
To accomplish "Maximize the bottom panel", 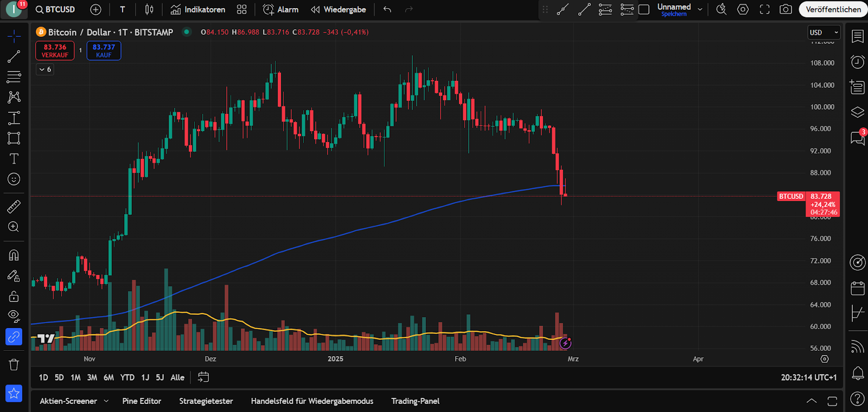I will click(x=832, y=401).
